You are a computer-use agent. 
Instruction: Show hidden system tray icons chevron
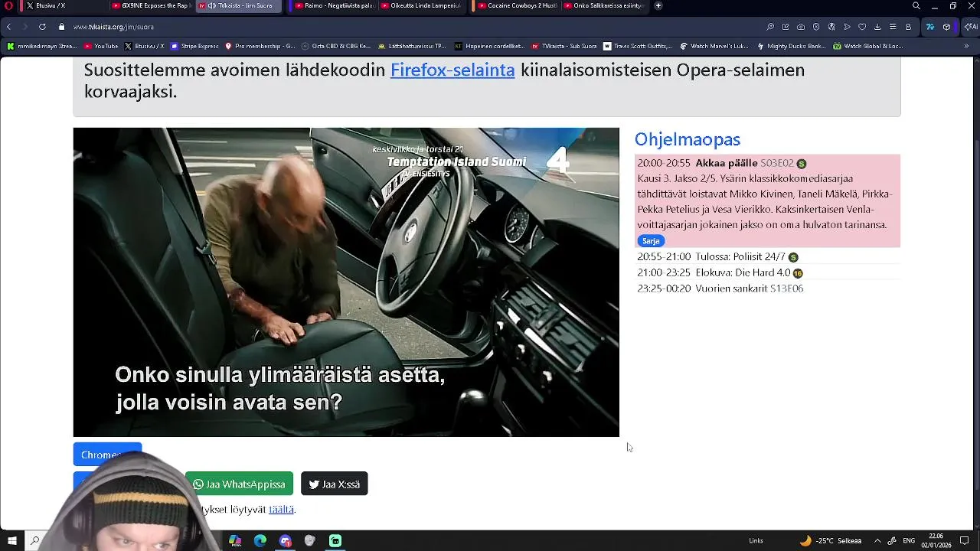877,540
